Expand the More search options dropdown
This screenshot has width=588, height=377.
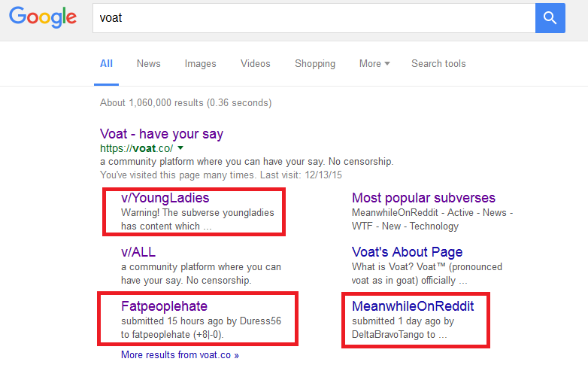pyautogui.click(x=374, y=64)
